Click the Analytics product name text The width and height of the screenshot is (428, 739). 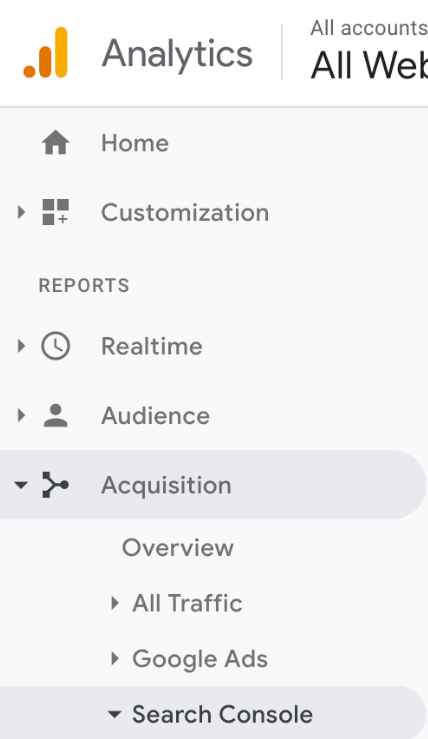coord(177,54)
